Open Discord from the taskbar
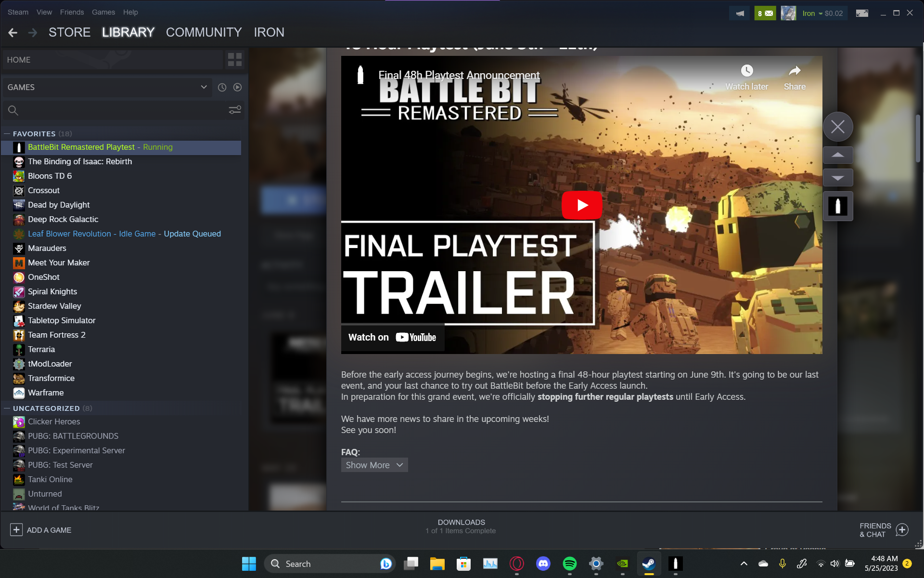 click(543, 564)
